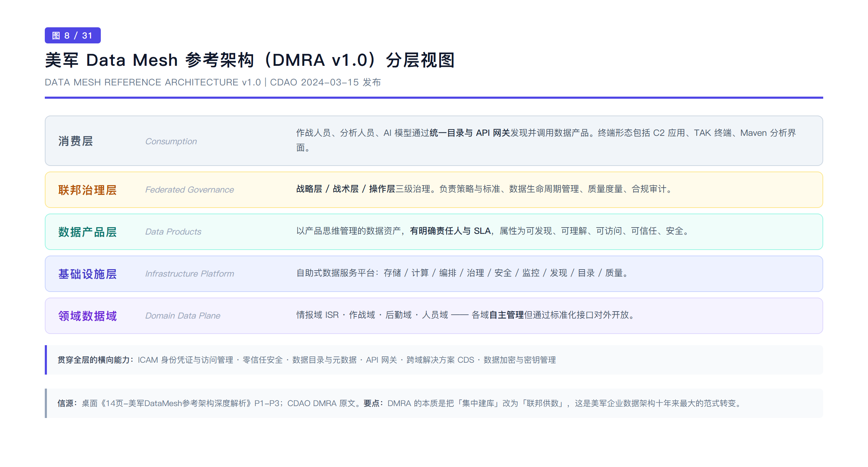The height and width of the screenshot is (467, 868).
Task: Select the 基础设施层 layer heading
Action: tap(87, 274)
